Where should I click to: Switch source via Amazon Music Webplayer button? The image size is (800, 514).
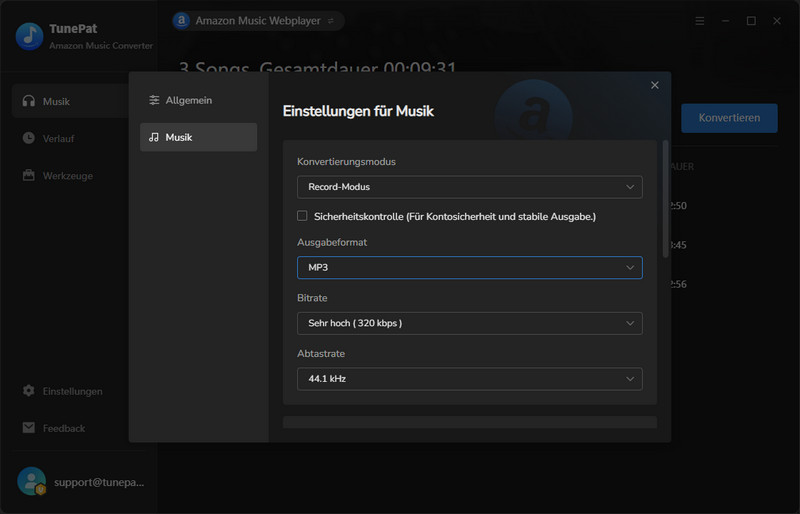point(258,21)
